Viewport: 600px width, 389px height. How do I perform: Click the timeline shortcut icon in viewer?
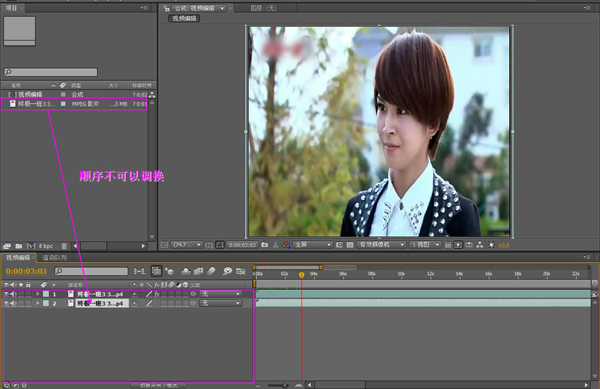[x=469, y=245]
